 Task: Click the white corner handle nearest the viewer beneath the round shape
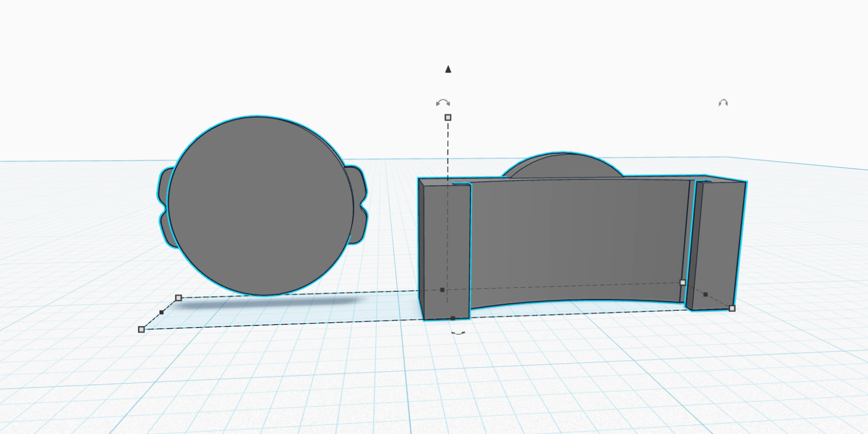tap(142, 329)
